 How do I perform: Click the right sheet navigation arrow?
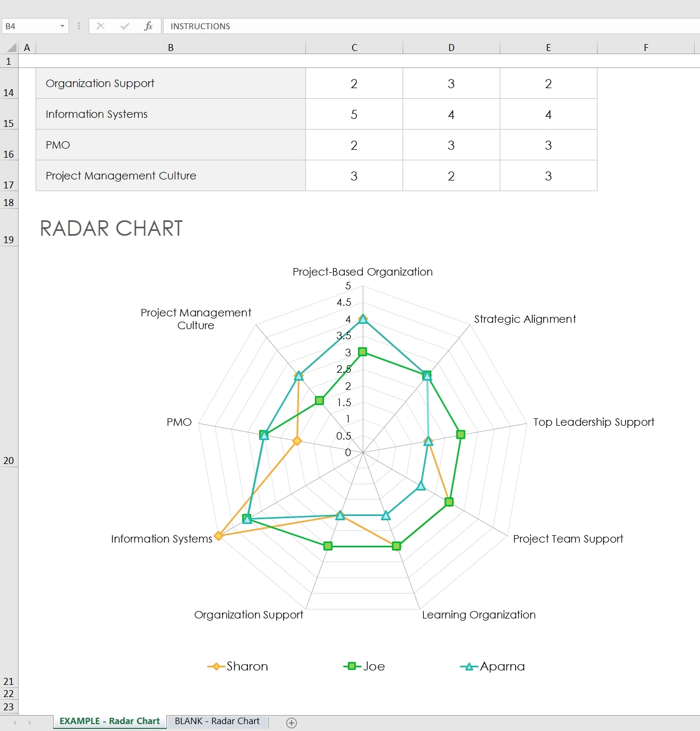point(29,721)
